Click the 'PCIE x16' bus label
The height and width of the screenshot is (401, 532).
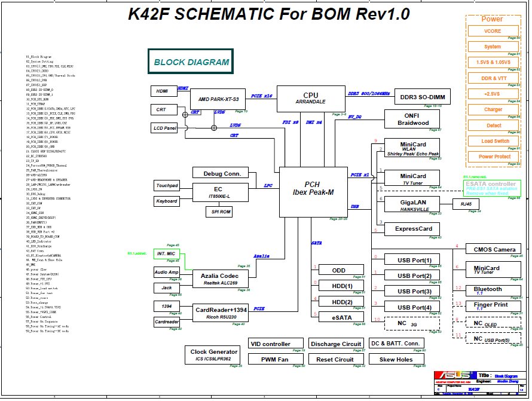(x=261, y=96)
